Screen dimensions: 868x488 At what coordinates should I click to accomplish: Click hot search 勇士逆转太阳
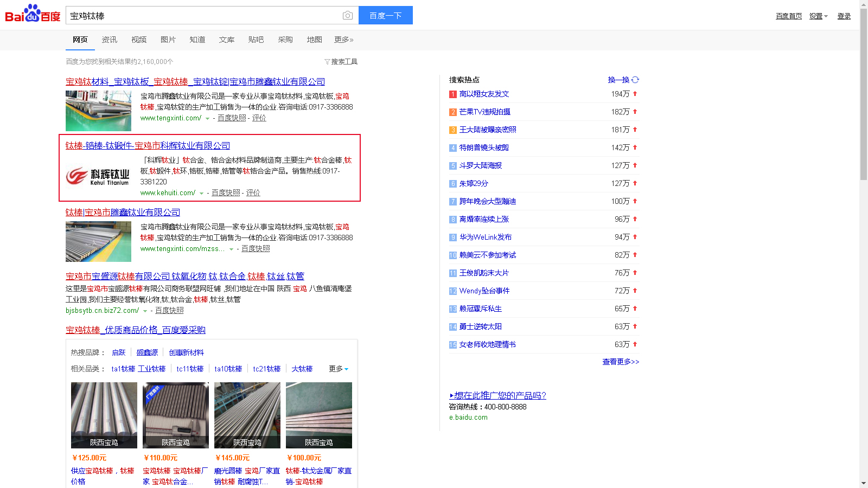click(481, 326)
